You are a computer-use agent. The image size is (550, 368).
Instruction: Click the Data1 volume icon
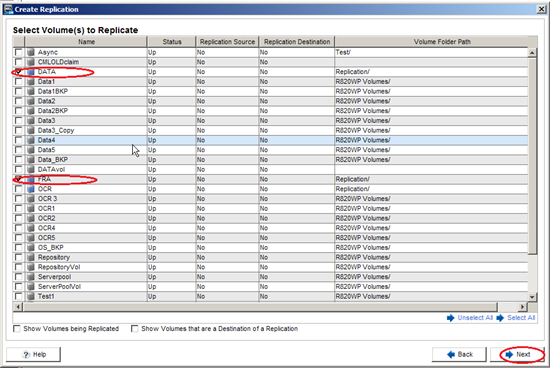[31, 82]
